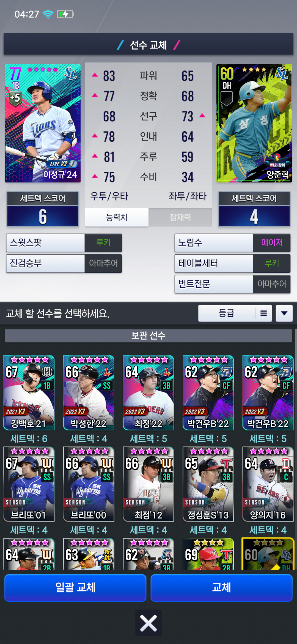Open the 양준혁 DH player card
This screenshot has width=297, height=644.
(x=254, y=123)
